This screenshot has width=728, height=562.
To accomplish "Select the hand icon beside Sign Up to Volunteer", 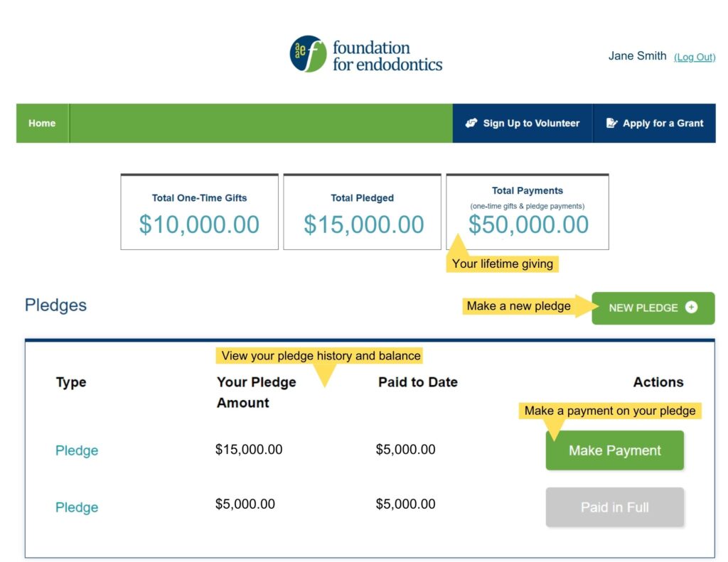I will tap(471, 122).
